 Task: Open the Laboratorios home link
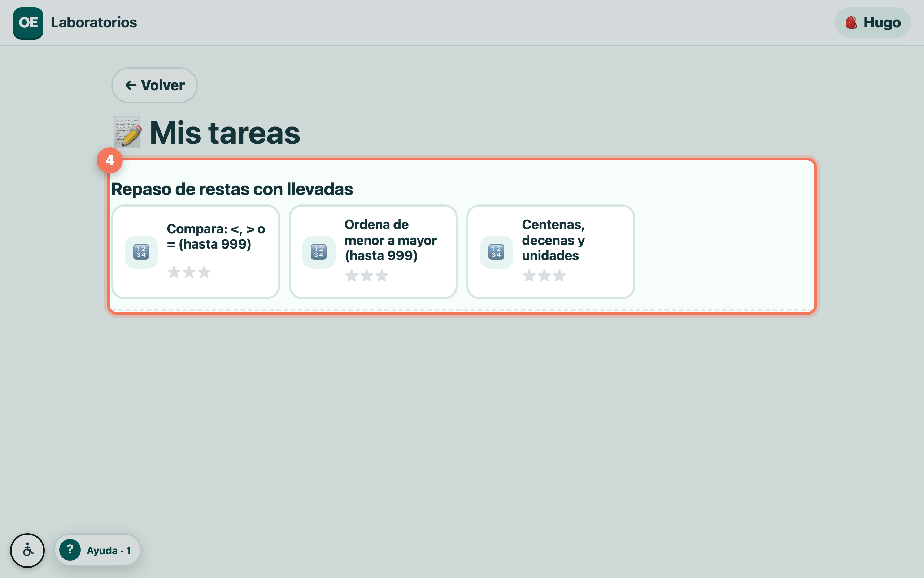(x=75, y=23)
